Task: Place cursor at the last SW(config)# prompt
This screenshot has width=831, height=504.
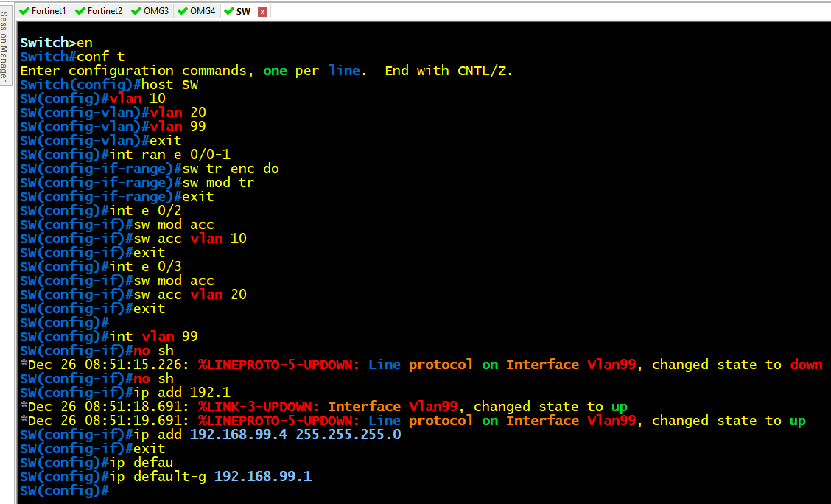Action: coord(112,491)
